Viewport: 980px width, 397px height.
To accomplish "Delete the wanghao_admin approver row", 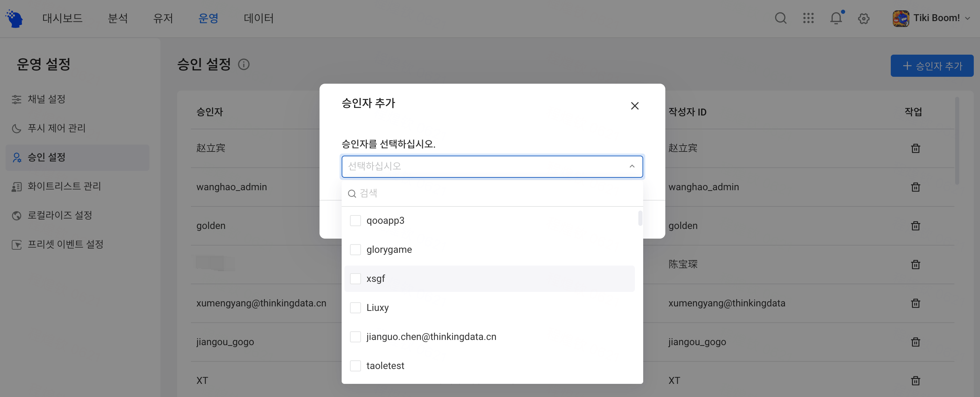I will (915, 187).
